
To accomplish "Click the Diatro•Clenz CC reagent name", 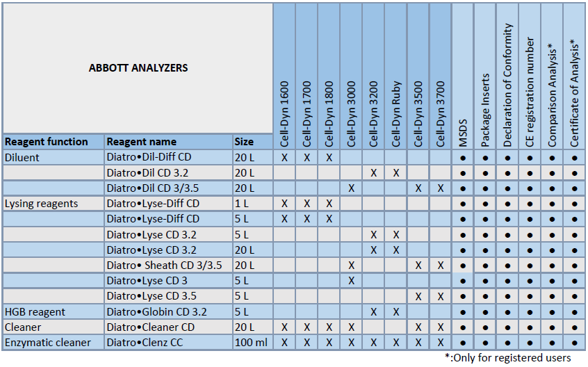I will [x=145, y=343].
